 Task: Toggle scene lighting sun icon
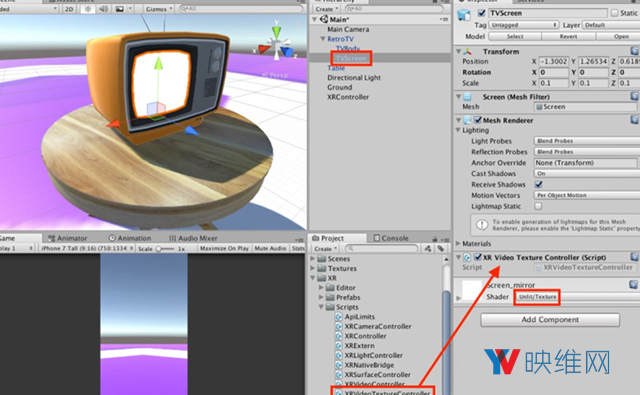87,9
